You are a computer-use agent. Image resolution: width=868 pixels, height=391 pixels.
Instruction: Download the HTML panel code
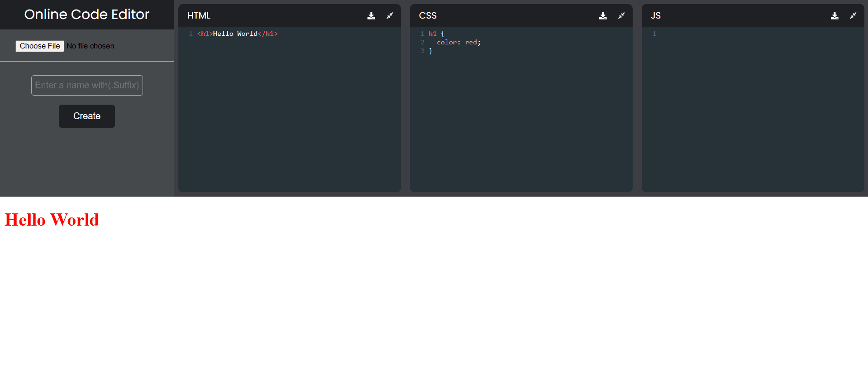[x=371, y=16]
